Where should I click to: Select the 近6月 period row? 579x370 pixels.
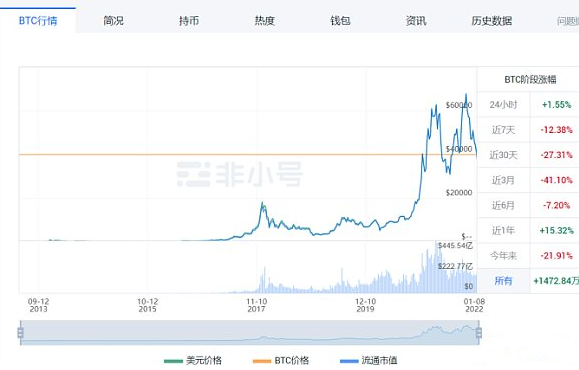[528, 205]
